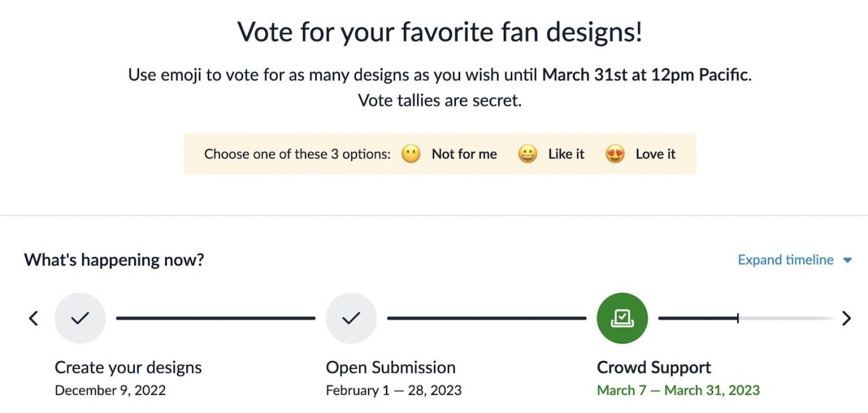Select the Open Submission checkmark circle
This screenshot has width=868, height=413.
coord(351,318)
